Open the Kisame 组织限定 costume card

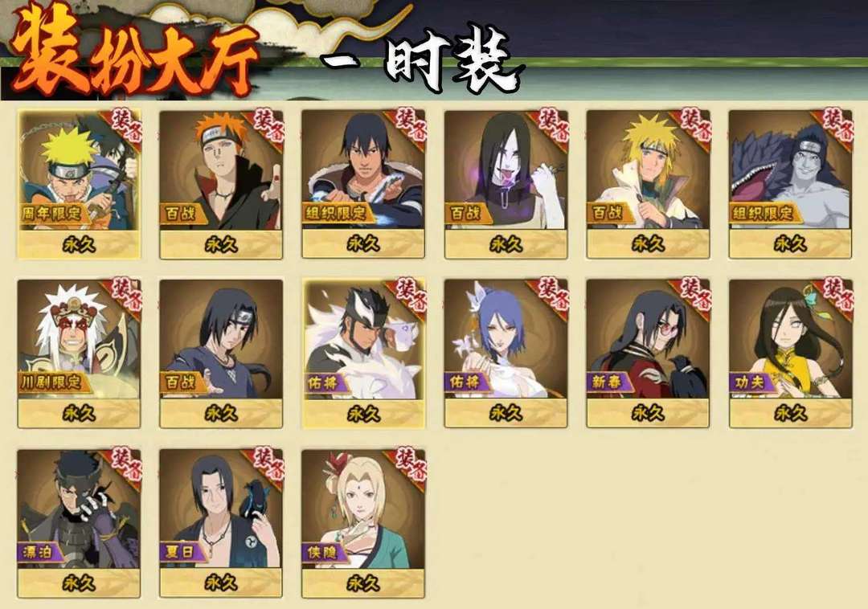coord(791,184)
